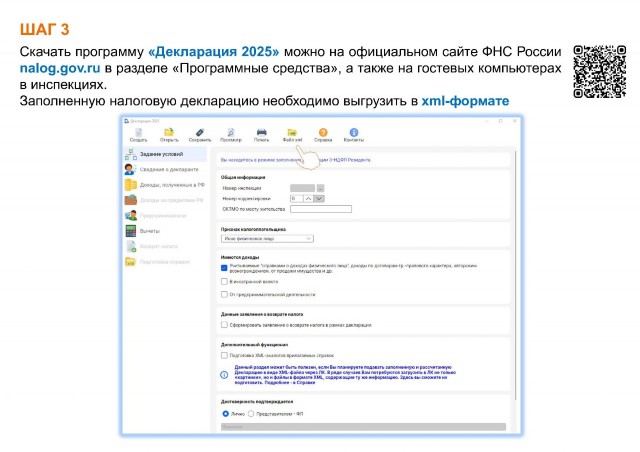The height and width of the screenshot is (452, 640).
Task: Toggle the 'В иностранной валюте' checkbox
Action: 224,281
